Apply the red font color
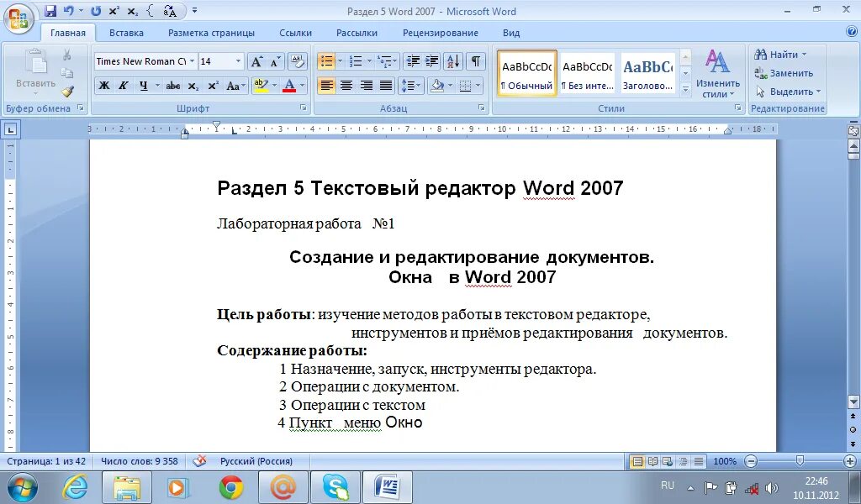This screenshot has height=504, width=861. pyautogui.click(x=289, y=86)
